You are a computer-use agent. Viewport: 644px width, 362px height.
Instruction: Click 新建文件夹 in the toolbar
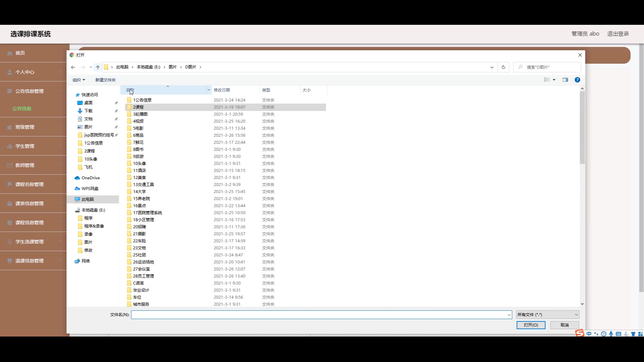(x=105, y=80)
